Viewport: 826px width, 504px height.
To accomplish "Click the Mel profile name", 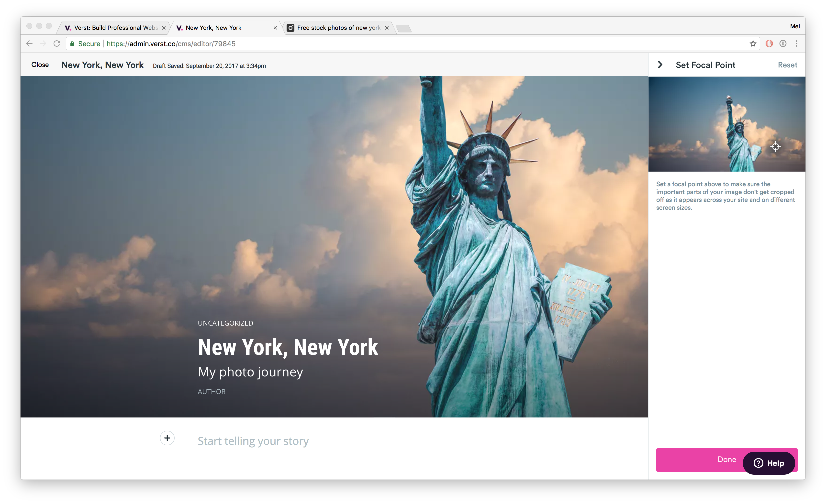I will tap(795, 26).
